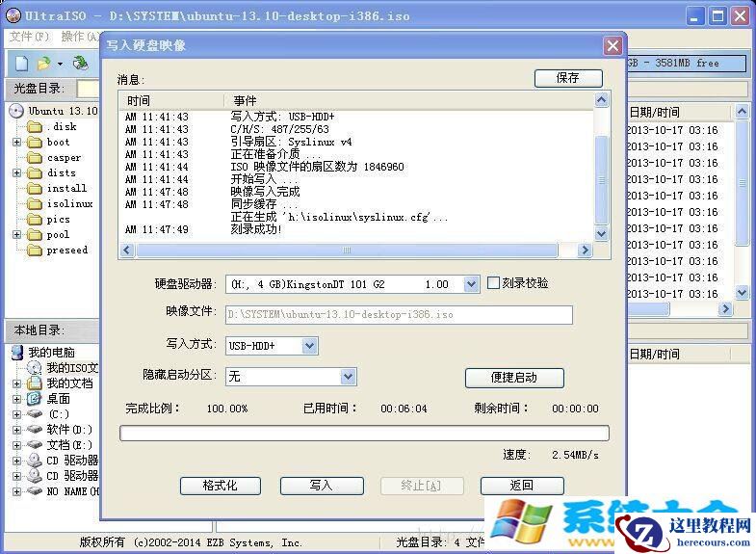This screenshot has height=554, width=756.
Task: Expand the pool folder node
Action: [x=17, y=235]
